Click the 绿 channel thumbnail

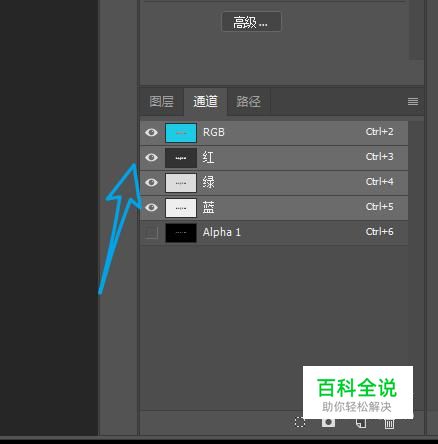click(x=181, y=183)
